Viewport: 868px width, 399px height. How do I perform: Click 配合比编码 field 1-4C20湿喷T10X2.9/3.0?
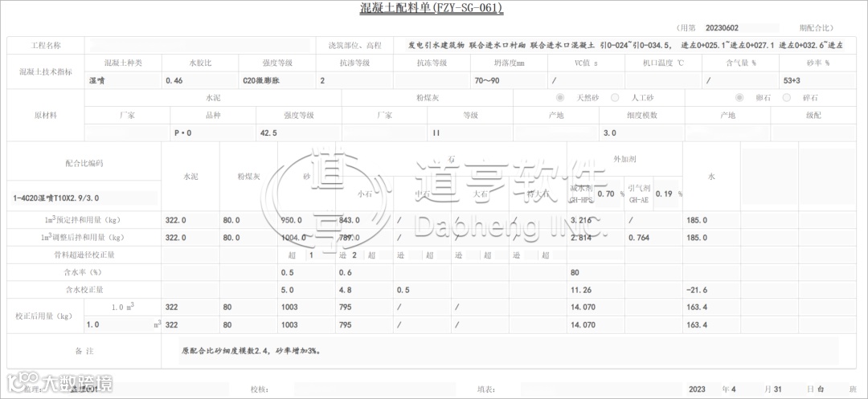pyautogui.click(x=84, y=197)
